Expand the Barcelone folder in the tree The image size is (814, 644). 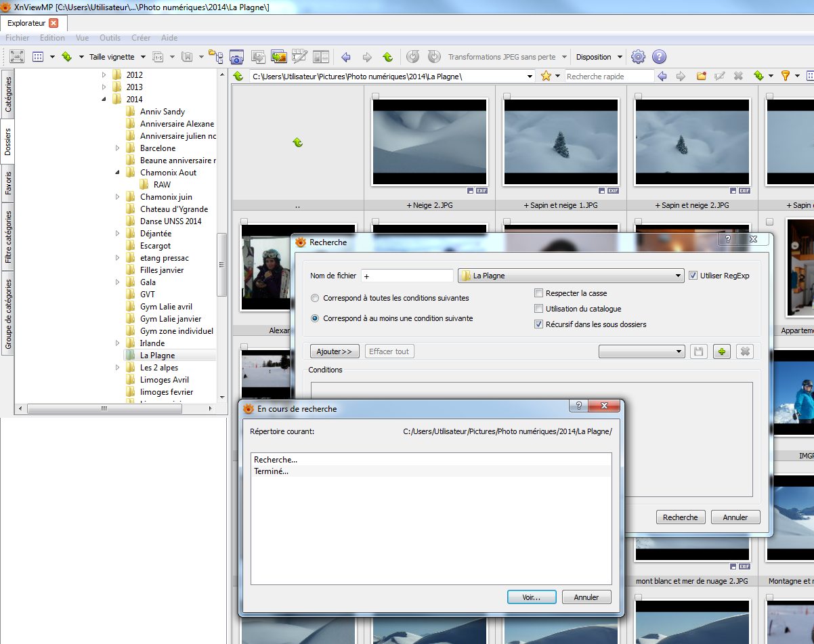click(x=117, y=148)
